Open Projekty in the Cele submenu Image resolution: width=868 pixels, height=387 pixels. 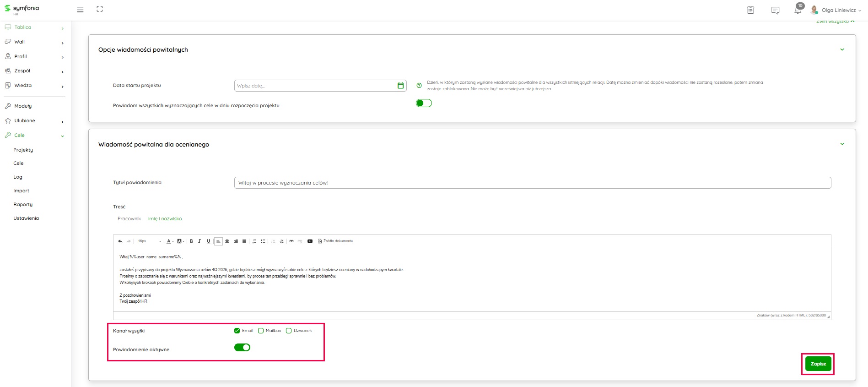coord(23,150)
